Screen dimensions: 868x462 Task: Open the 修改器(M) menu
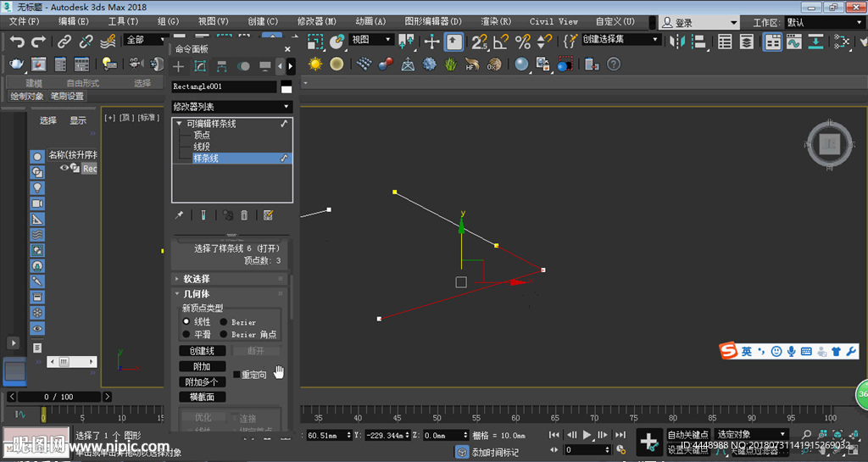click(317, 21)
